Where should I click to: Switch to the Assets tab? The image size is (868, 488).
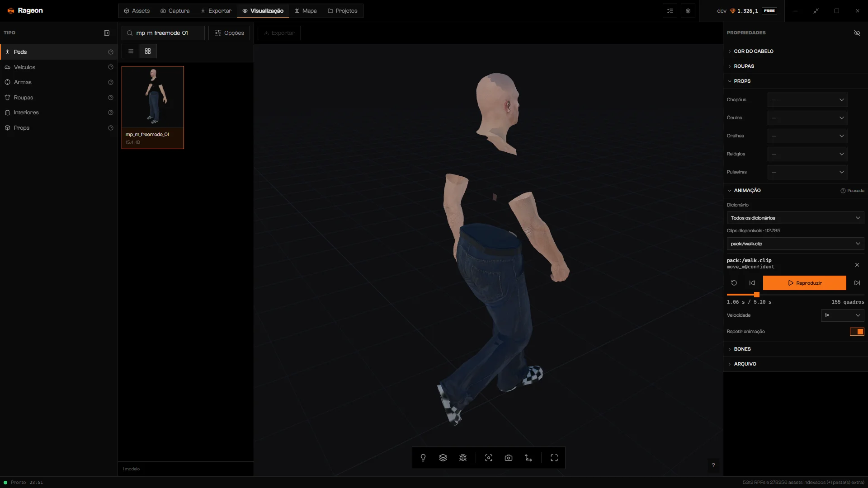[x=137, y=11]
